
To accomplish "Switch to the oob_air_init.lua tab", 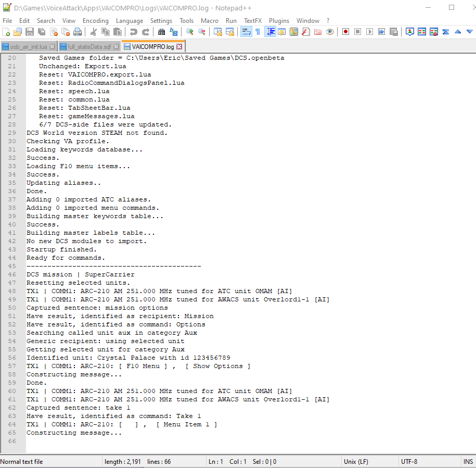I will coord(29,47).
